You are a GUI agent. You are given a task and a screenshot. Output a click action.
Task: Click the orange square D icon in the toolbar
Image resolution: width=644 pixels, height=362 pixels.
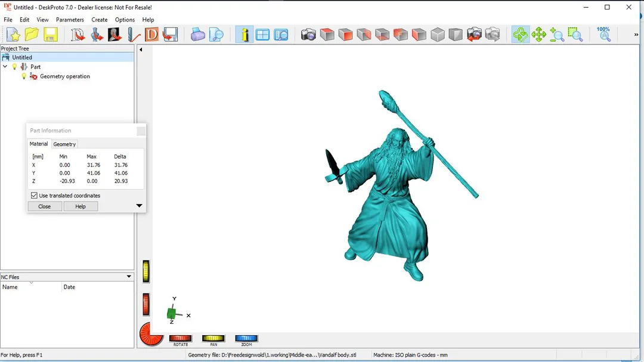point(151,35)
